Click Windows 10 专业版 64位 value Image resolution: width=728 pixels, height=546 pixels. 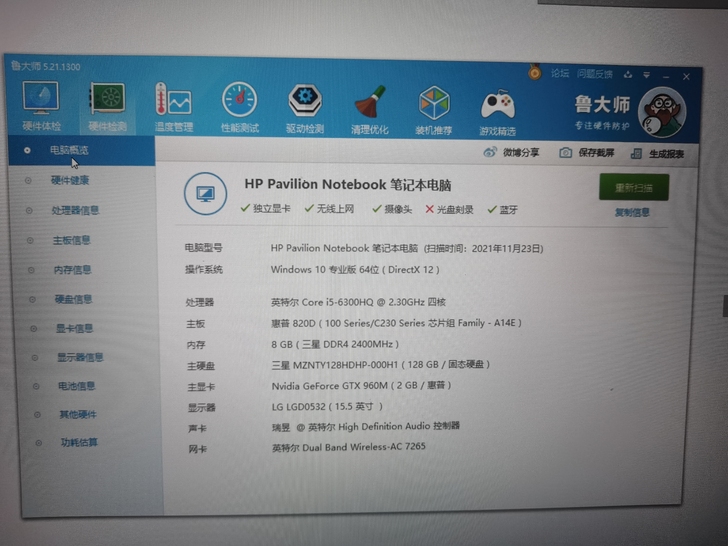355,270
